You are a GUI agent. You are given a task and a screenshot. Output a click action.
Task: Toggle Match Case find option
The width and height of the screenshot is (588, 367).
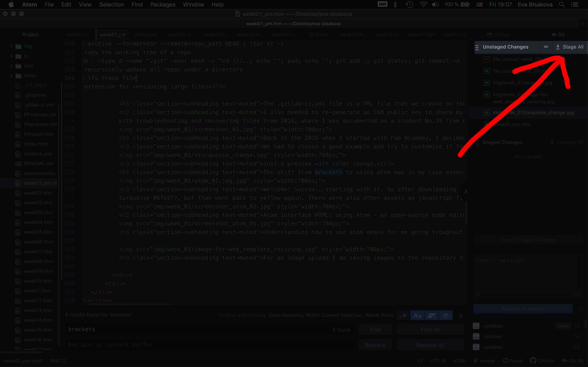[417, 316]
